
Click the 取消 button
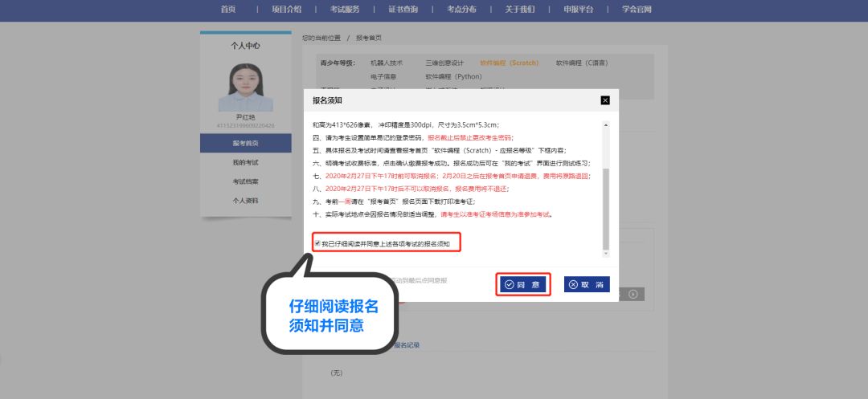[x=587, y=285]
